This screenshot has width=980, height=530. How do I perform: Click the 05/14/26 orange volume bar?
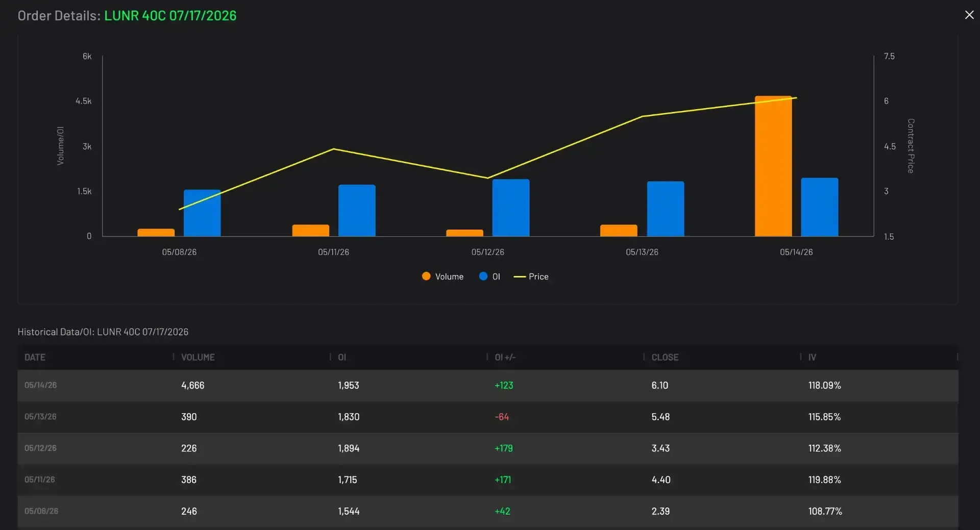click(773, 166)
